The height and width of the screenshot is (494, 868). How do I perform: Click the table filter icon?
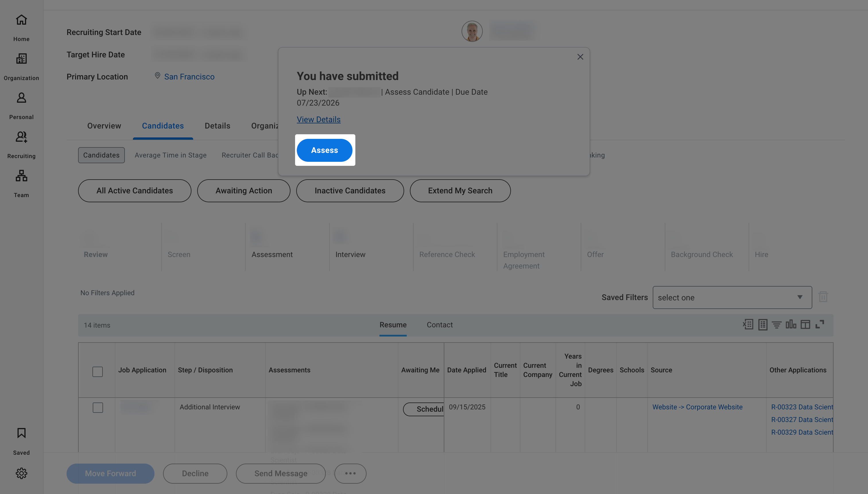(777, 325)
